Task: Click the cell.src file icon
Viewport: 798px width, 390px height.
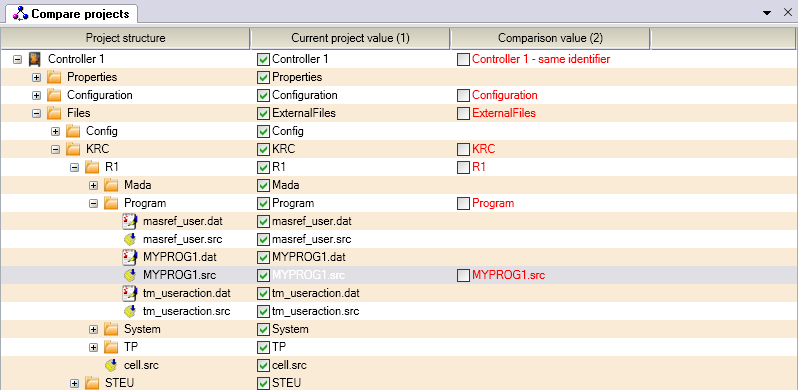Action: click(111, 365)
